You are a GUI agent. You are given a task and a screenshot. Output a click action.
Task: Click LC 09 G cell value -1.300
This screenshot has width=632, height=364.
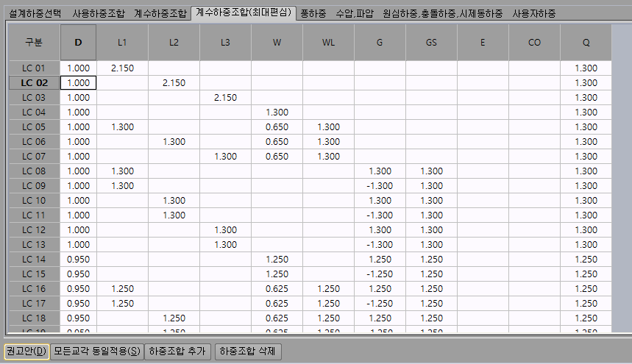click(380, 185)
